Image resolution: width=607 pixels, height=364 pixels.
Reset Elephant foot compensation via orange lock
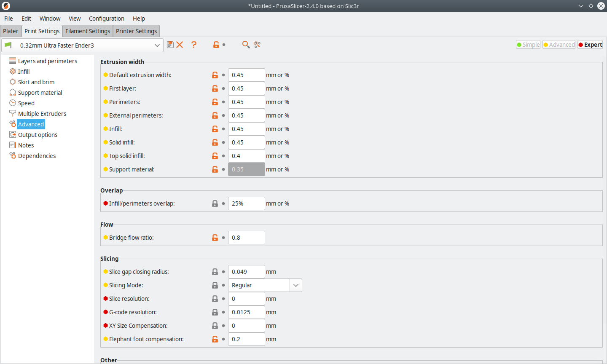215,339
